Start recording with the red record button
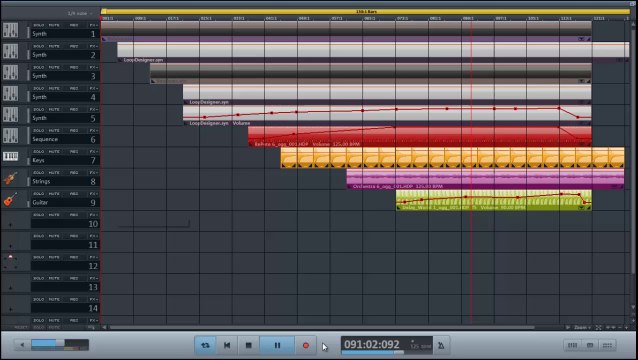 (x=306, y=345)
